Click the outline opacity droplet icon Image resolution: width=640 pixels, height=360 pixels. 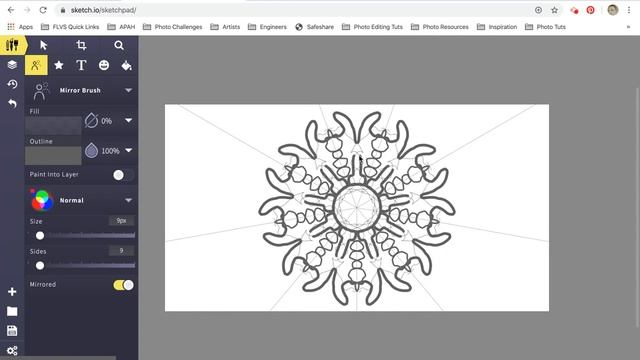[91, 151]
